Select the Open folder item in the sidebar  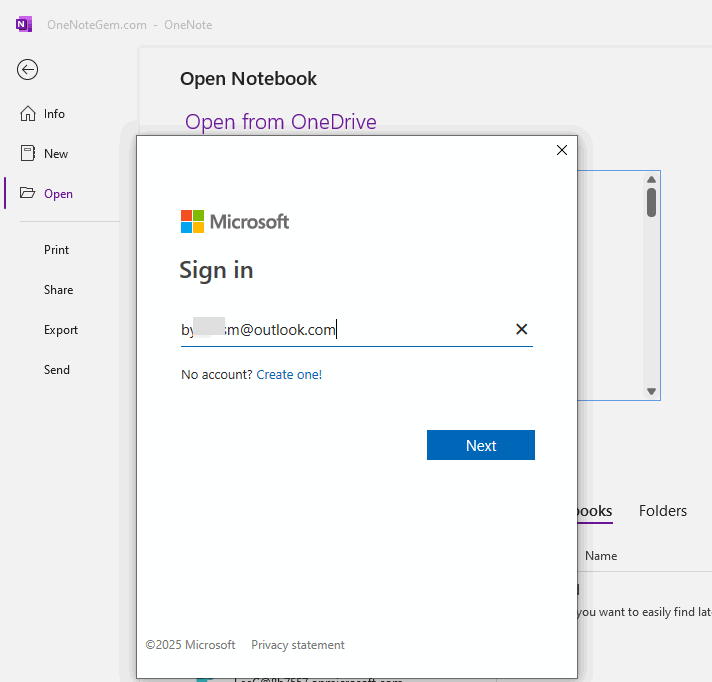coord(58,194)
